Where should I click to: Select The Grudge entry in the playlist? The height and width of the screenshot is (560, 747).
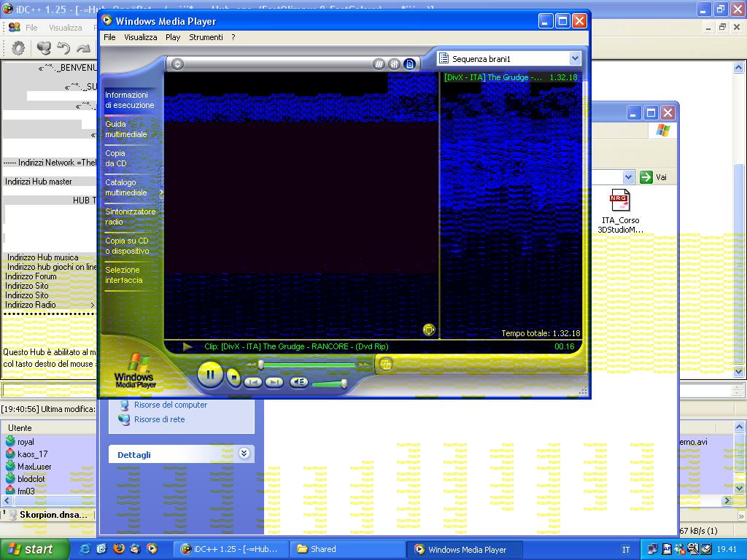point(511,77)
